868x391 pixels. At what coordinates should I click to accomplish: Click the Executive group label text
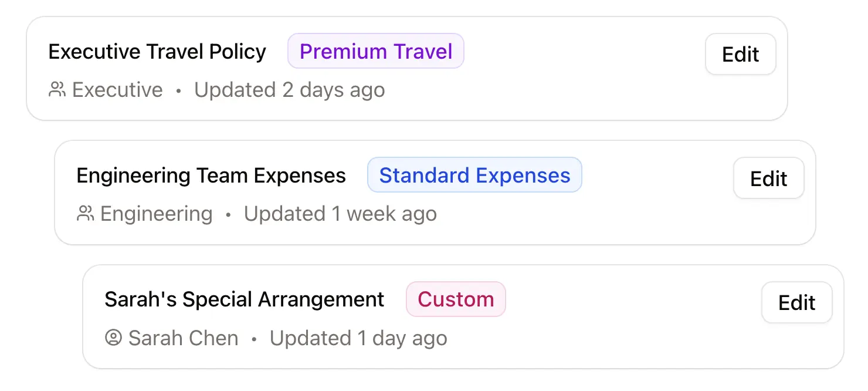click(117, 90)
